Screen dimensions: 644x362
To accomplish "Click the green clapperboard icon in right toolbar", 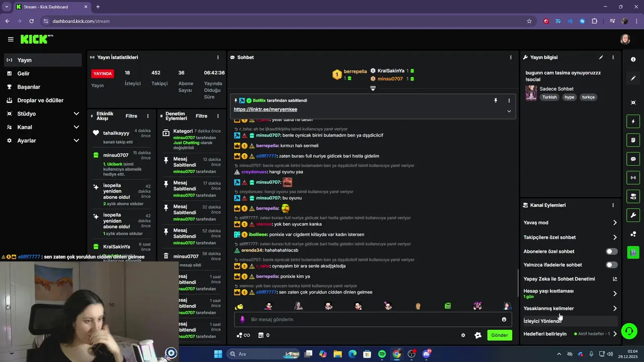I will tap(633, 252).
